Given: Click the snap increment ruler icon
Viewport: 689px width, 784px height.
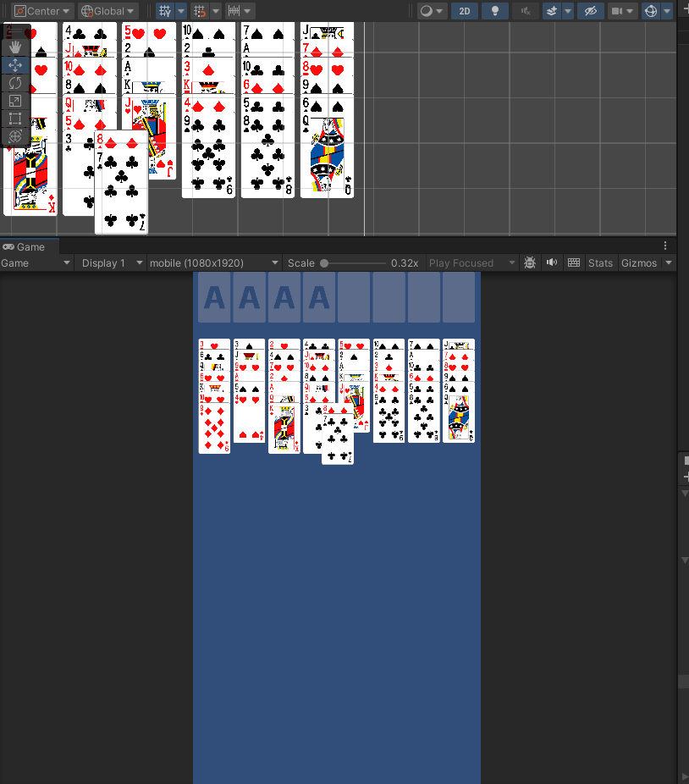Looking at the screenshot, I should 234,11.
